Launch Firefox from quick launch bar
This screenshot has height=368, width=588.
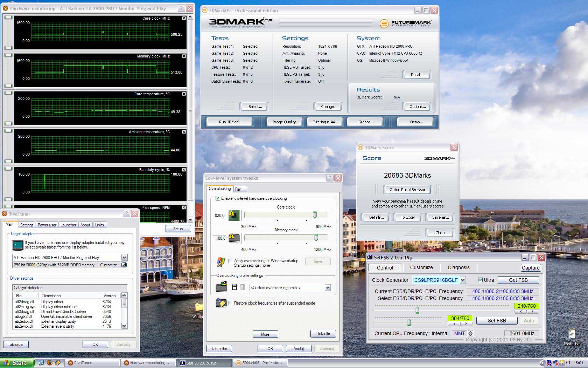[x=49, y=363]
